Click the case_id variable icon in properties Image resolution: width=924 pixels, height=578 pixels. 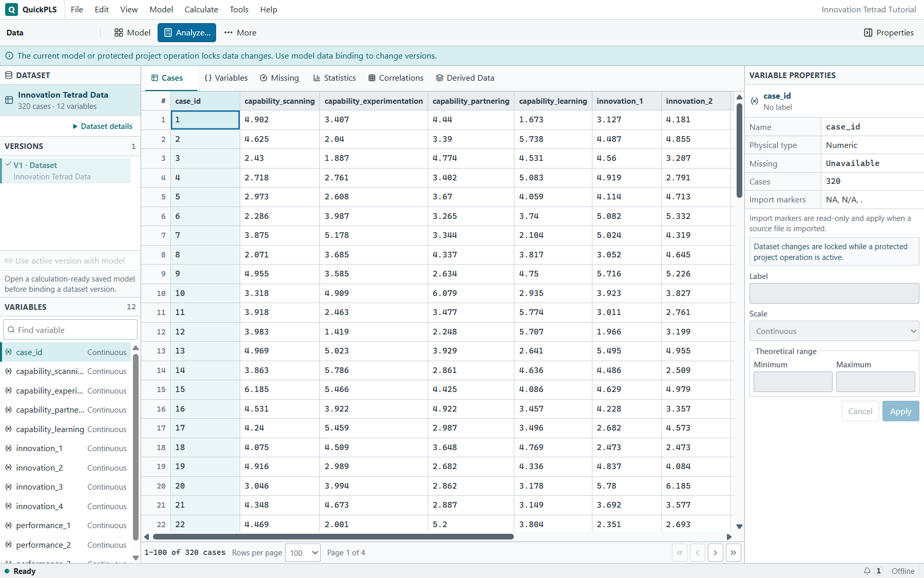755,101
